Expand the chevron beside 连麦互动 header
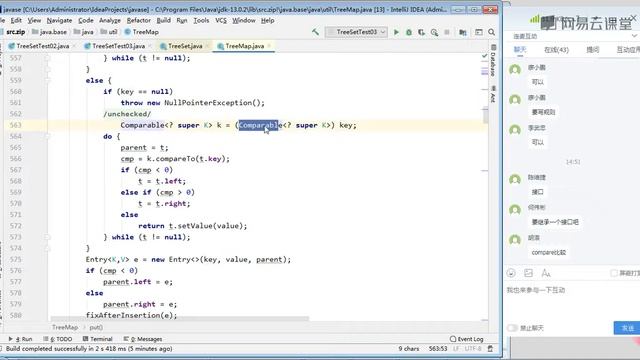This screenshot has width=640, height=360. pos(634,36)
